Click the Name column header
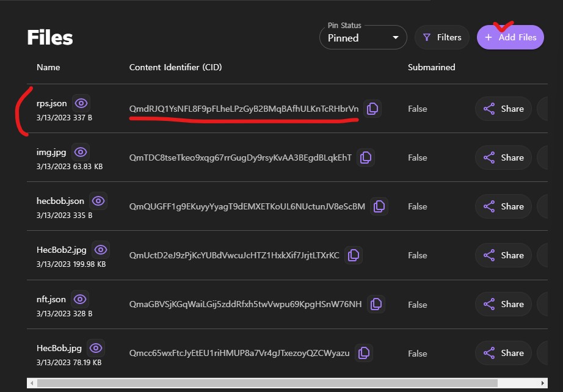Screen dimensions: 563x392 48,67
